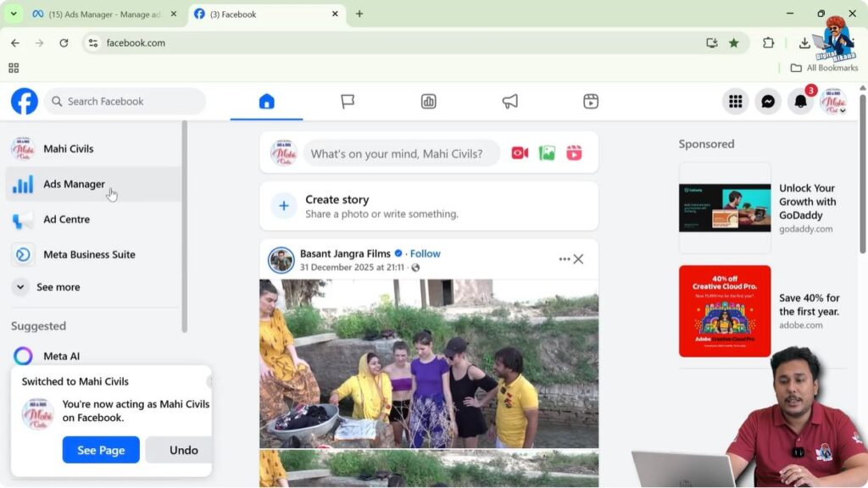The width and height of the screenshot is (868, 488).
Task: Start a live video from the post composer
Action: coord(520,152)
